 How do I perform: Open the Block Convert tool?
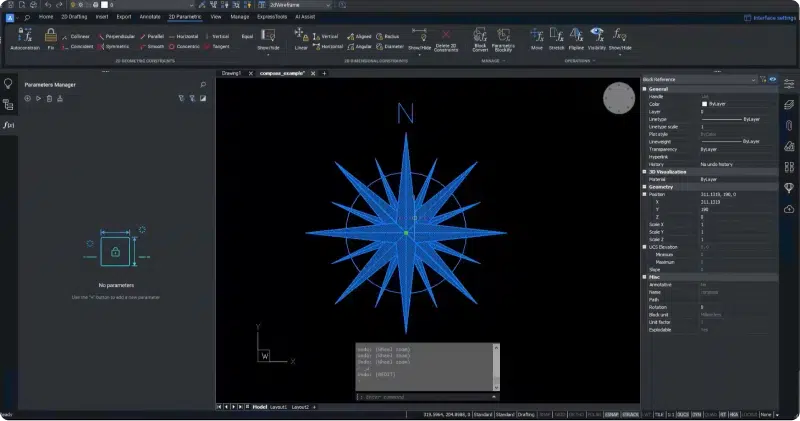point(480,36)
